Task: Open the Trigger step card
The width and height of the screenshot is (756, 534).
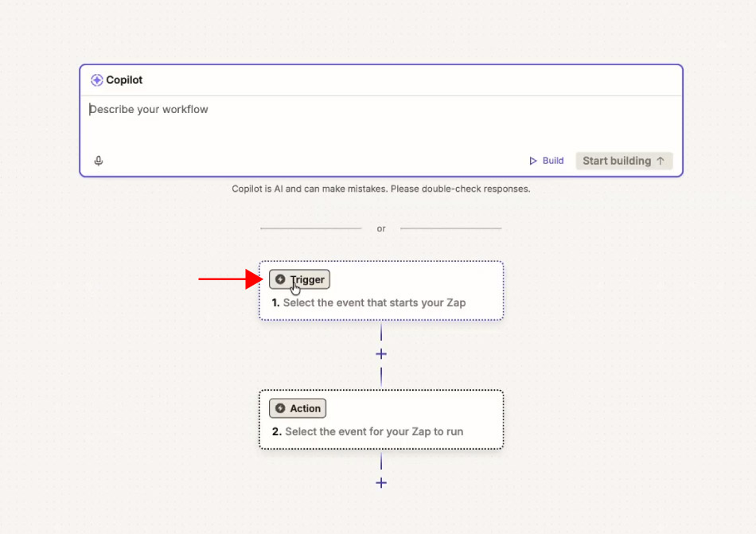Action: pyautogui.click(x=381, y=290)
